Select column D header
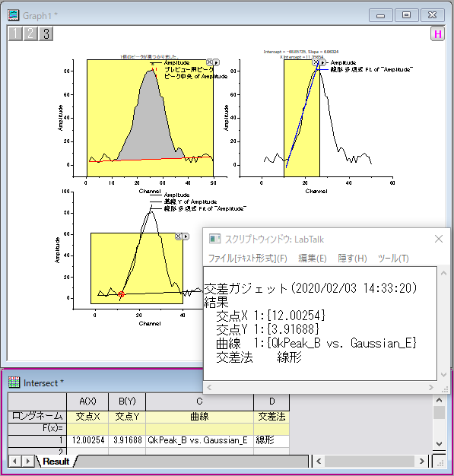Image resolution: width=454 pixels, height=476 pixels. click(x=271, y=401)
